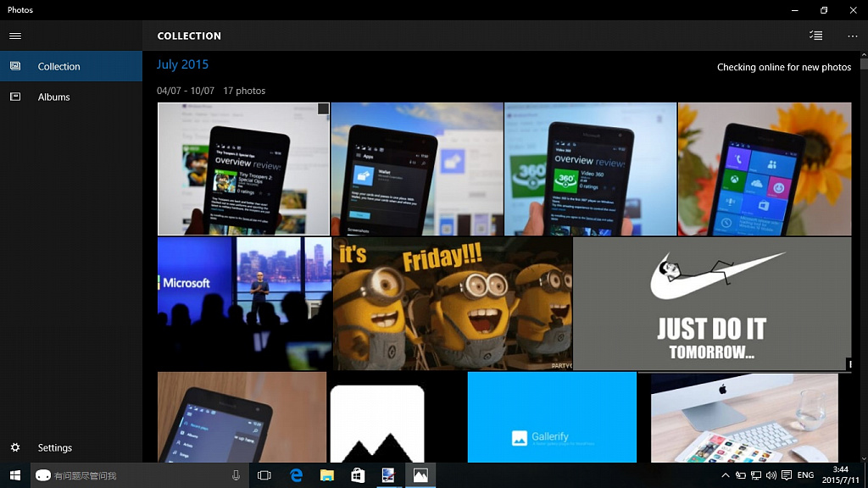The image size is (868, 488).
Task: Switch to the pinned app beside Store in taskbar
Action: coord(388,475)
